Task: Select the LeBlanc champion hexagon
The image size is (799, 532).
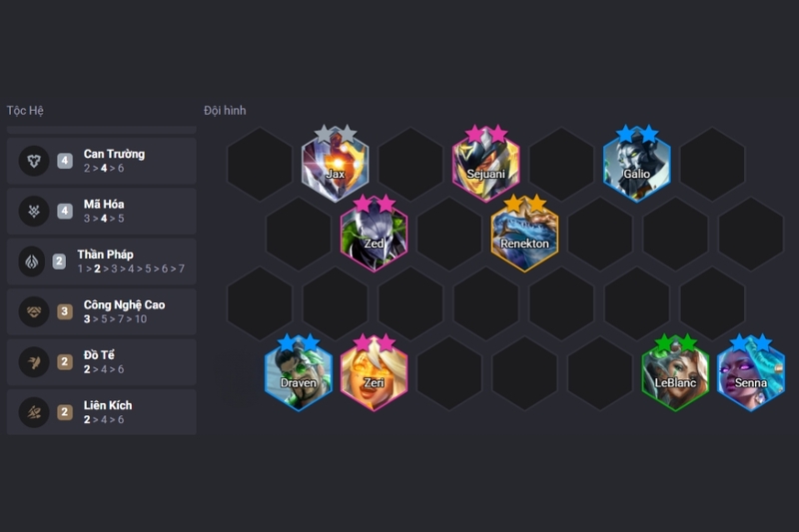Action: point(675,373)
